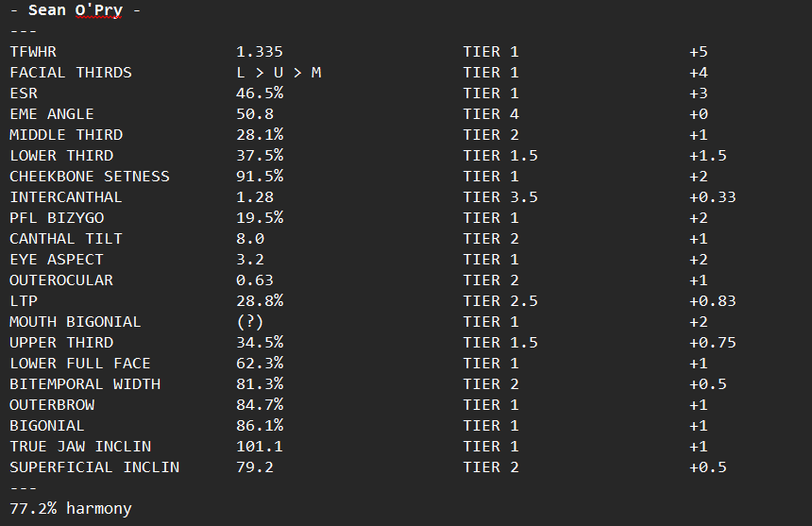
Task: Click the Sean O'Pry heading text
Action: 76,10
